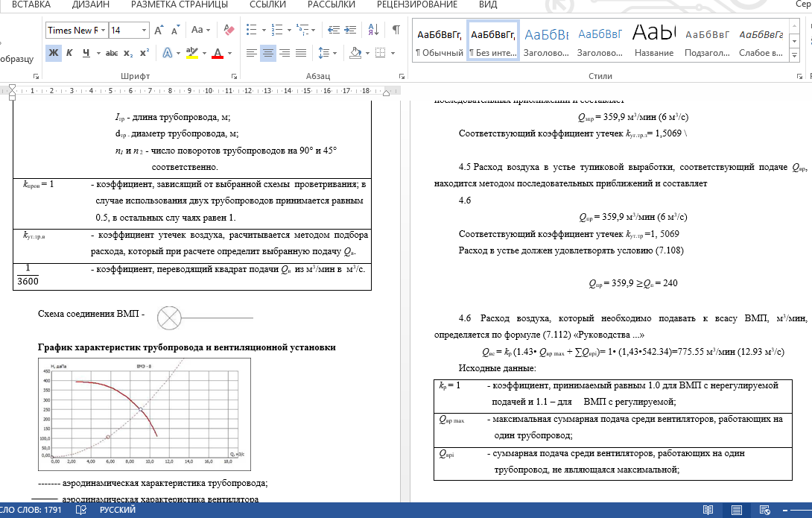The height and width of the screenshot is (518, 812).
Task: Apply paragraph shading with the bucket icon
Action: coord(355,53)
